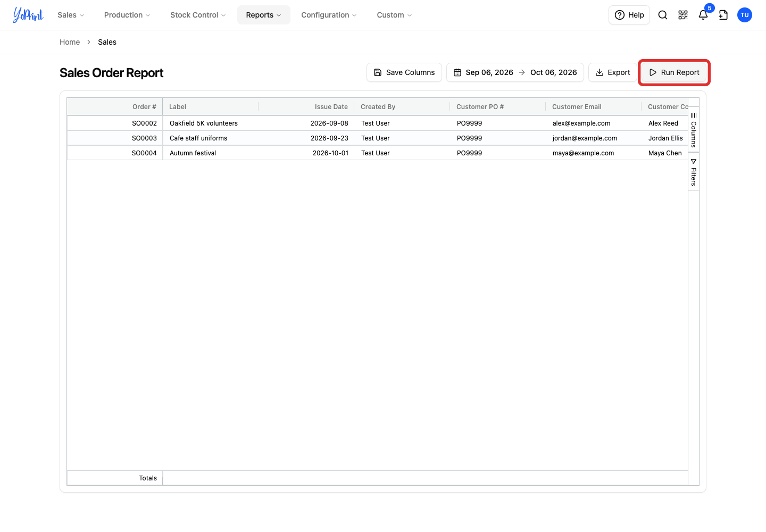Click 'Oakfield 5K volunteers' label cell

click(x=211, y=123)
